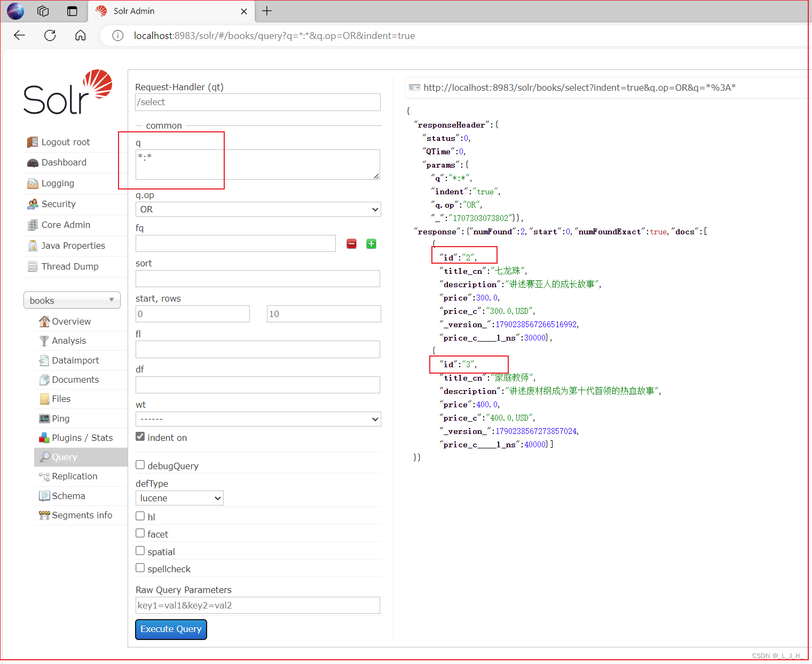Click the Query magnifier icon

pos(45,457)
